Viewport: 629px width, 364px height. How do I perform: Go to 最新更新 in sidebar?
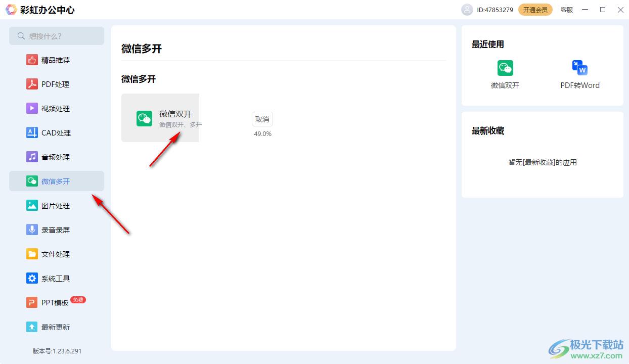55,327
